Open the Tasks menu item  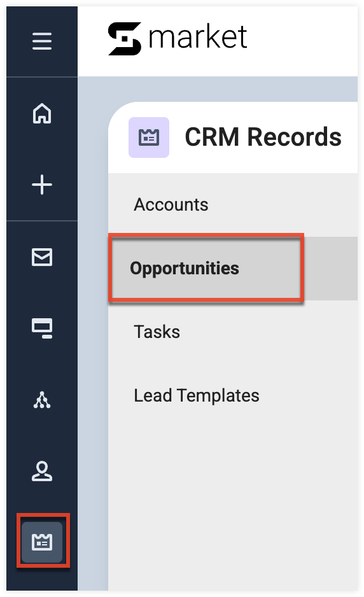(157, 332)
